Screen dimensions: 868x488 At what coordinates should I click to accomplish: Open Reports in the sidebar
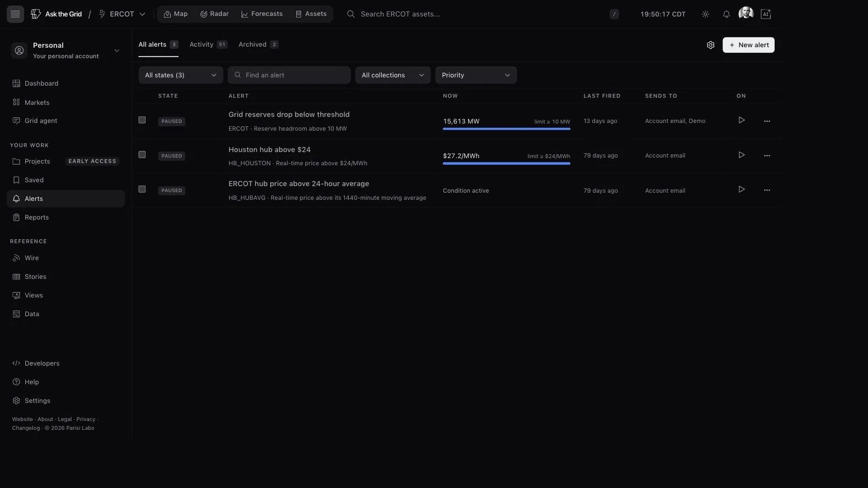pos(66,217)
